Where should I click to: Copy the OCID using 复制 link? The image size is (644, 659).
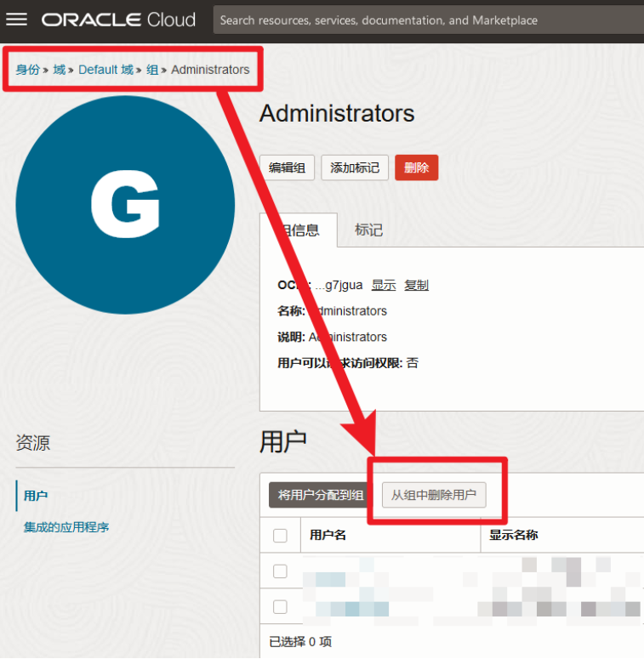coord(416,285)
